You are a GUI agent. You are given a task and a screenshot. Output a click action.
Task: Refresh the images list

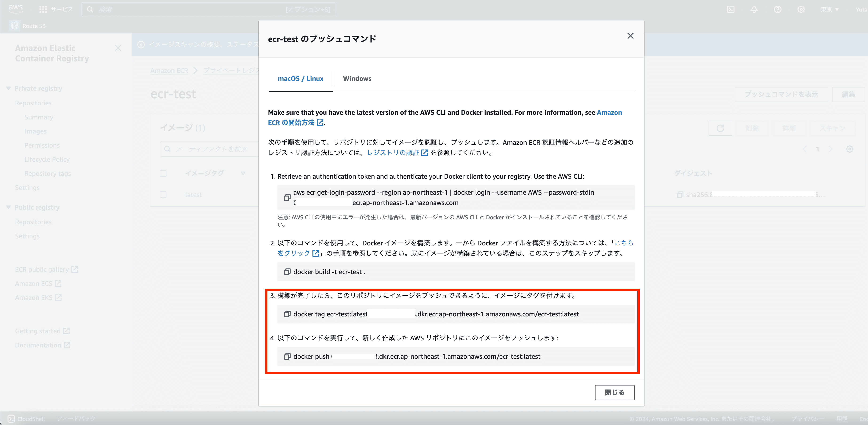tap(720, 128)
